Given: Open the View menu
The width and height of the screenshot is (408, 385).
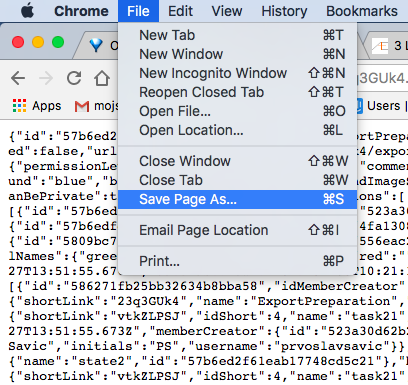Looking at the screenshot, I should (227, 11).
